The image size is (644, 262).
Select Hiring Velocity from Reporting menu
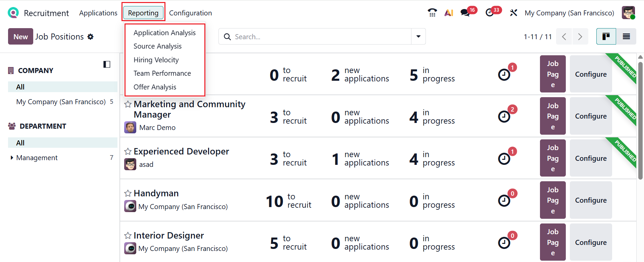coord(156,60)
